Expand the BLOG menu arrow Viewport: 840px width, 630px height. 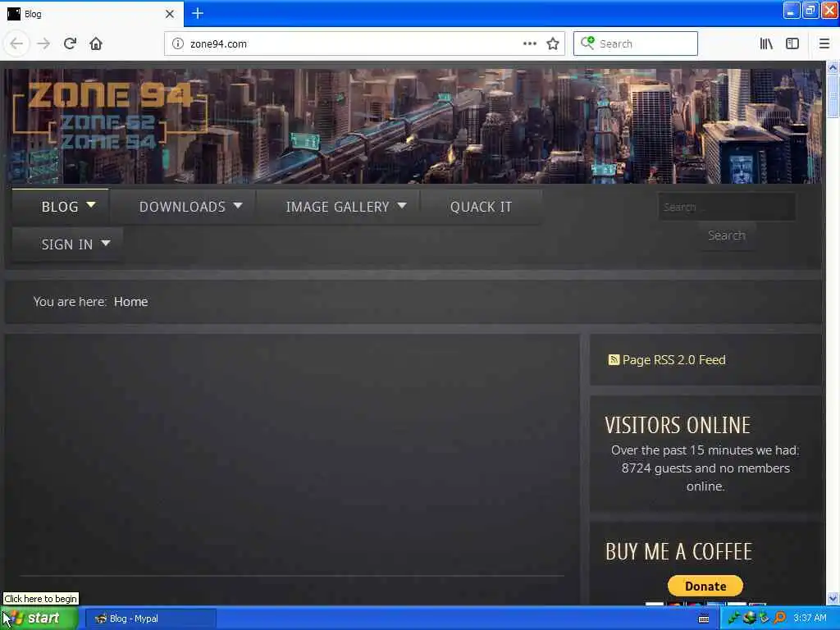[91, 205]
